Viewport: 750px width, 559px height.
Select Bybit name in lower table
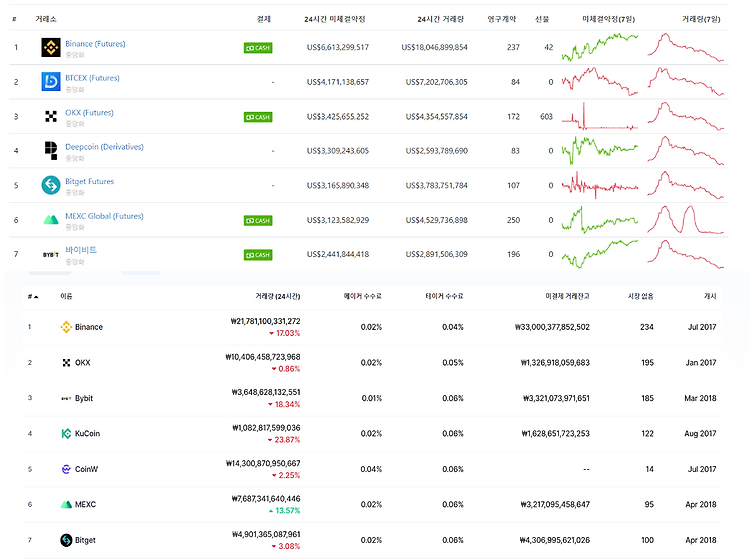84,398
